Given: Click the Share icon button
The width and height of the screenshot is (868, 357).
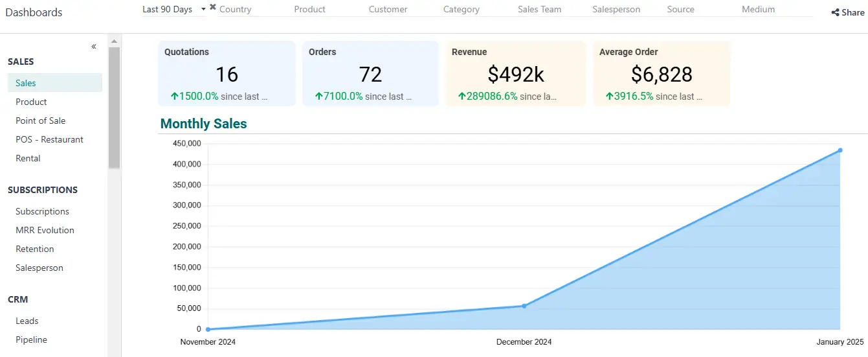Looking at the screenshot, I should point(848,12).
